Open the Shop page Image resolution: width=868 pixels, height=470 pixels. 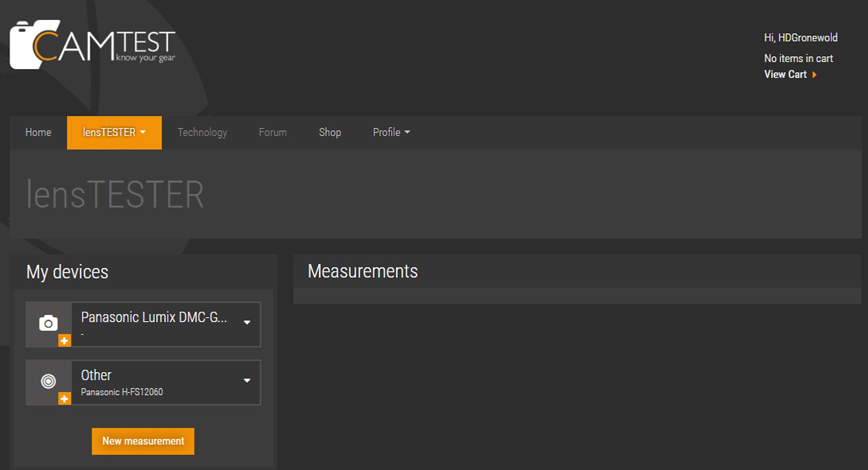tap(330, 132)
